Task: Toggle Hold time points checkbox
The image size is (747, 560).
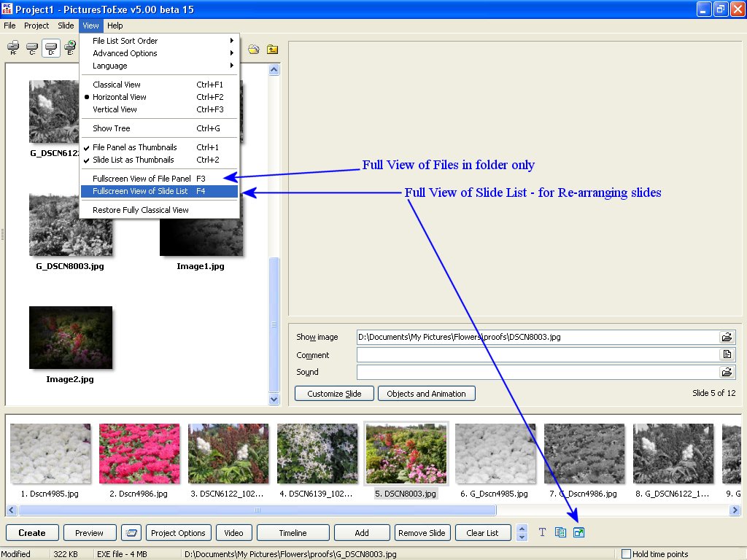Action: 626,554
